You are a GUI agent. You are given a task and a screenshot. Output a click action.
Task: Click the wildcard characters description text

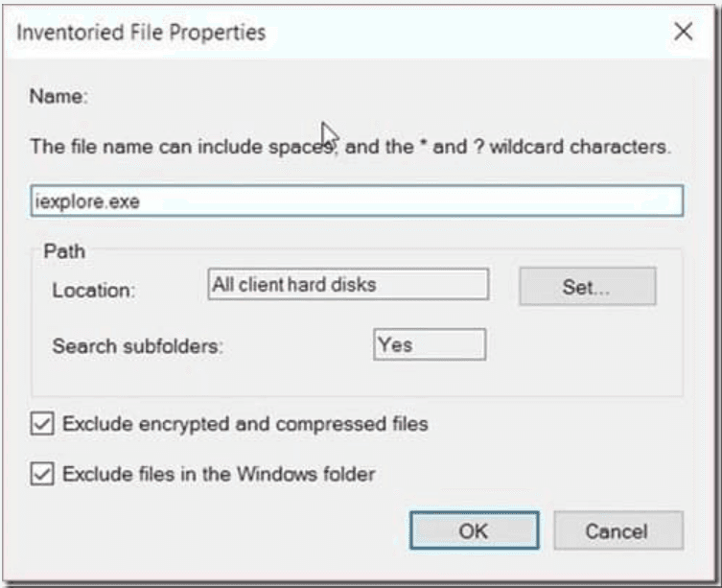pos(350,149)
